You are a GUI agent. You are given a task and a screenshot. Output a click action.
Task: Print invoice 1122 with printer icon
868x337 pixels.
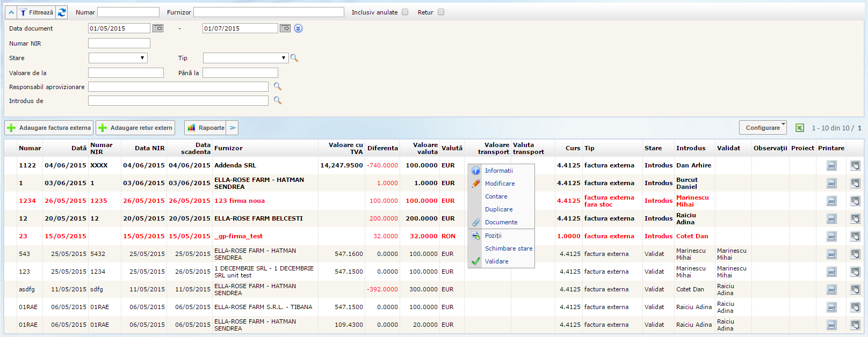coord(831,166)
